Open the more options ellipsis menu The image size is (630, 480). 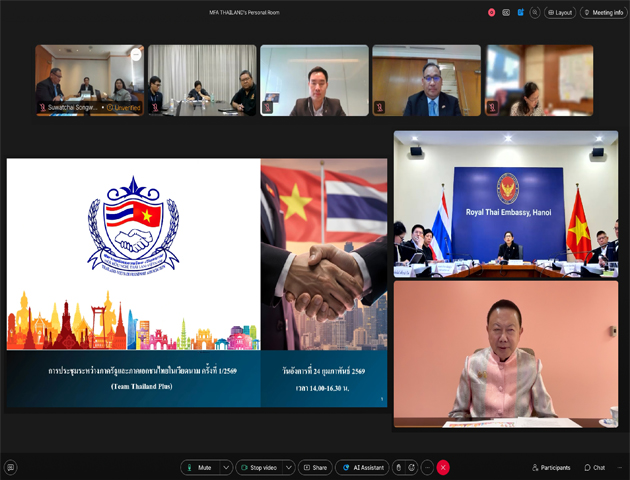click(427, 467)
